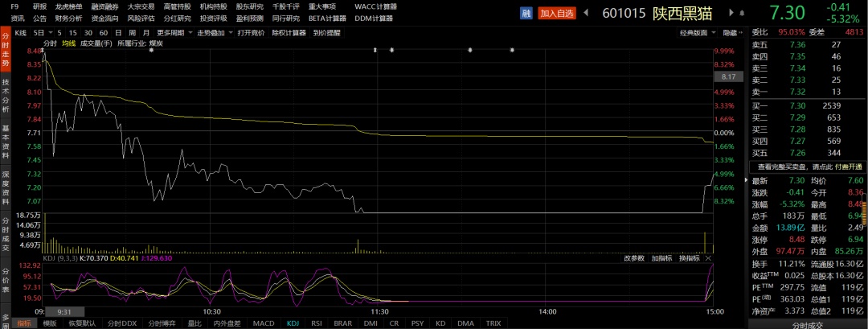
Task: Open BETA计算器 menu item
Action: [327, 19]
